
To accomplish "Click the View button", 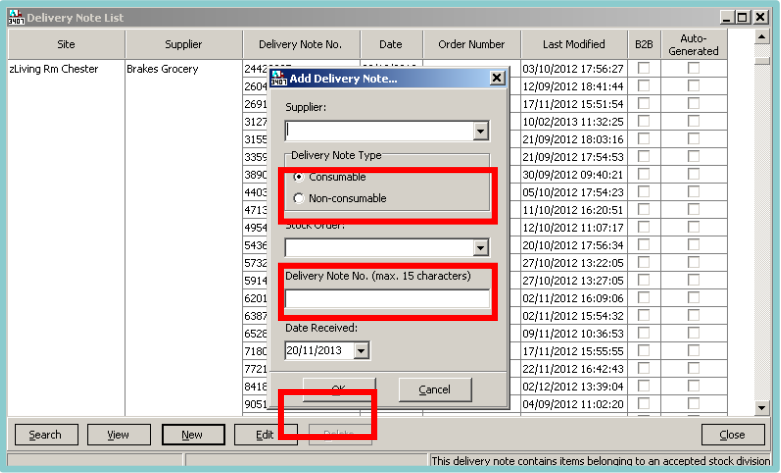I will (x=118, y=435).
